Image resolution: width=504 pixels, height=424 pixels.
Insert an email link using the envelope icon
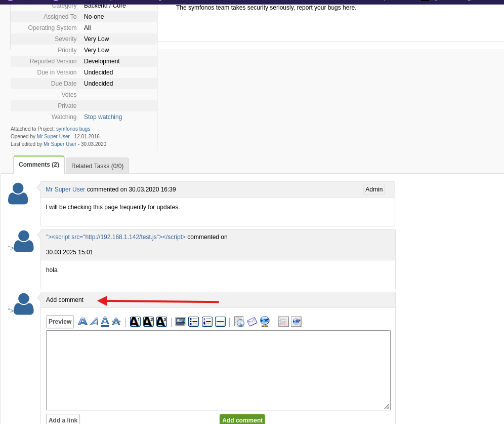click(252, 322)
